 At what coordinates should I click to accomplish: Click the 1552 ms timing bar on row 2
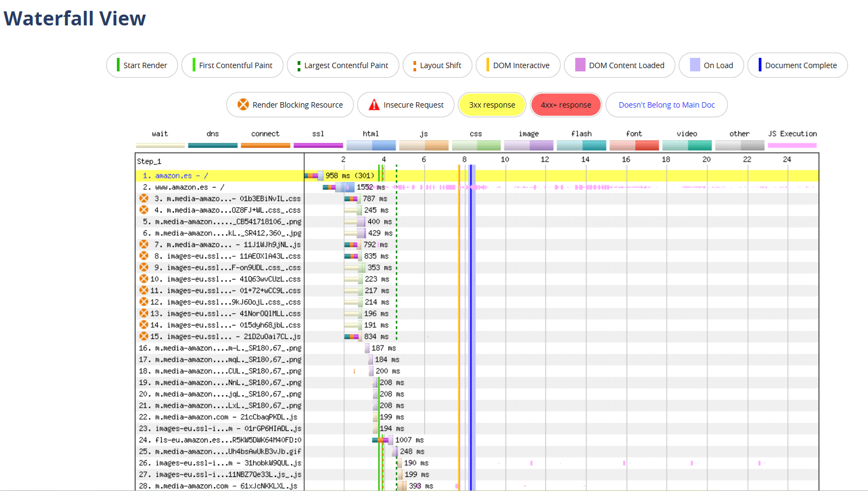click(x=339, y=187)
